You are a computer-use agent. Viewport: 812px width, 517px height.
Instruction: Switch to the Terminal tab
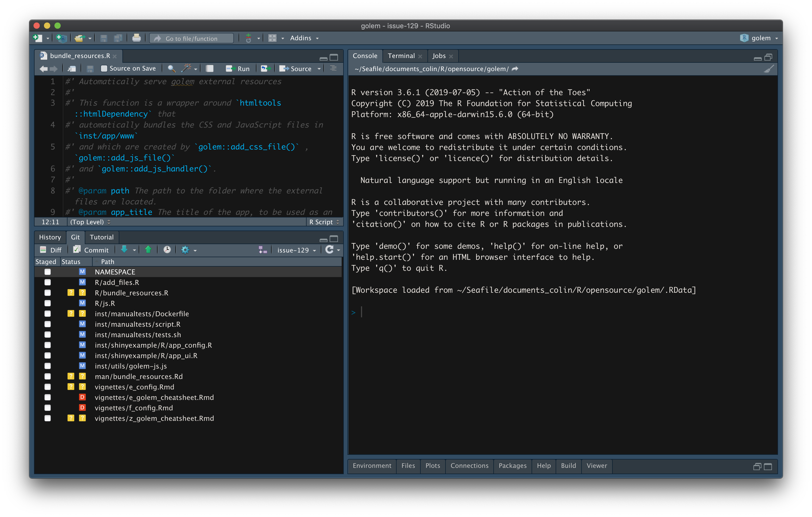point(401,56)
